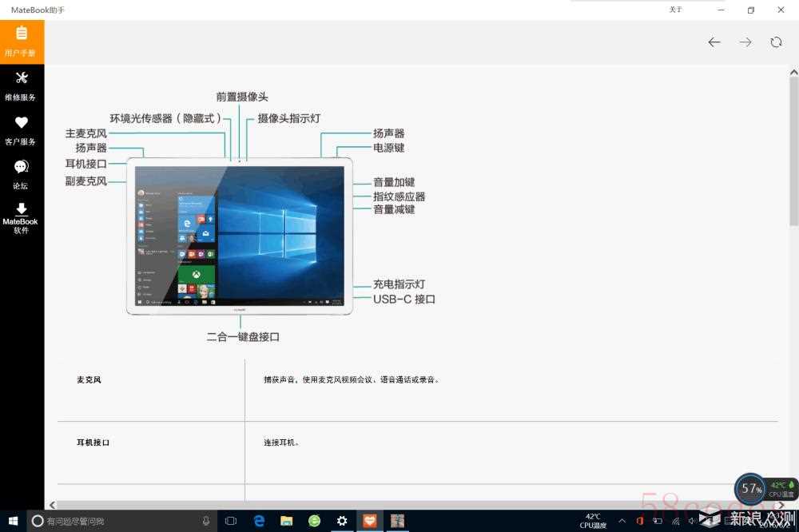Click the 57% floating monitor widget
This screenshot has height=532, width=799.
[750, 489]
